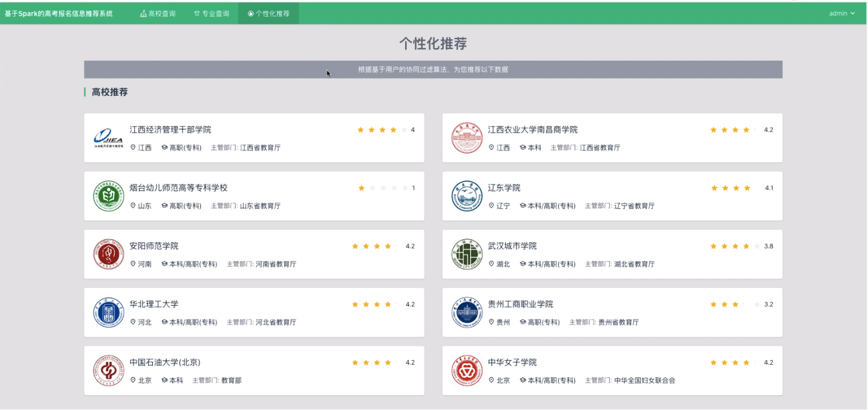Click graduation cap icon in 华北理工大学 card
The width and height of the screenshot is (868, 410).
(x=164, y=323)
